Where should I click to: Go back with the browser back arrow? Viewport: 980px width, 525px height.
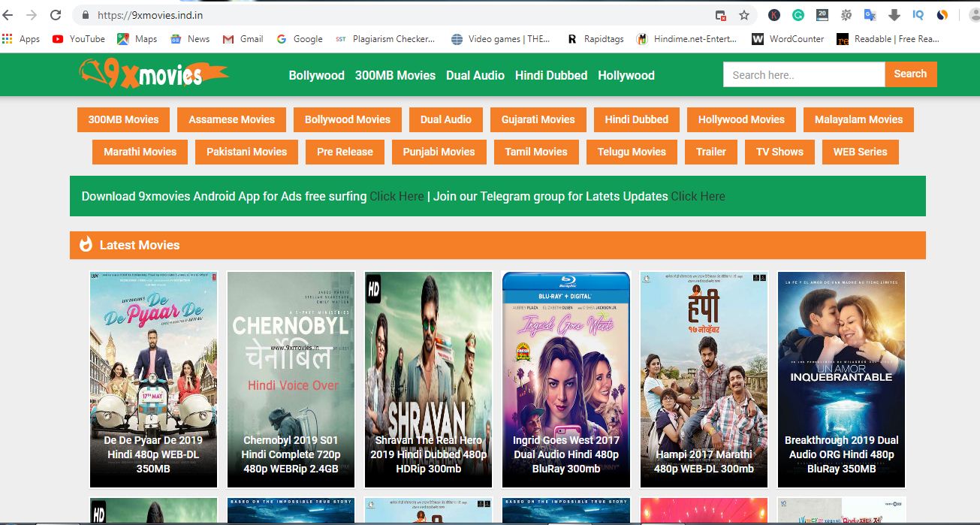[8, 15]
